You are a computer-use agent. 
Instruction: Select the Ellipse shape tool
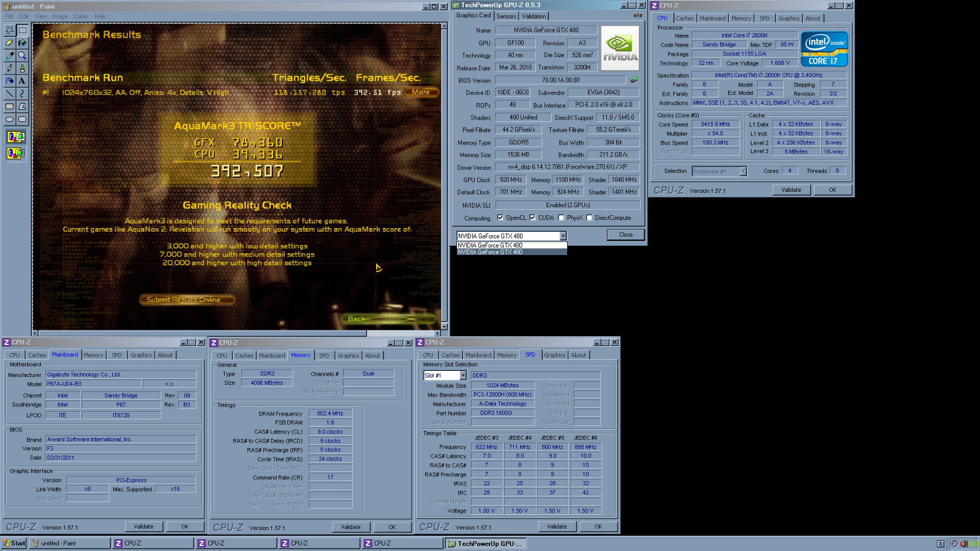tap(10, 120)
